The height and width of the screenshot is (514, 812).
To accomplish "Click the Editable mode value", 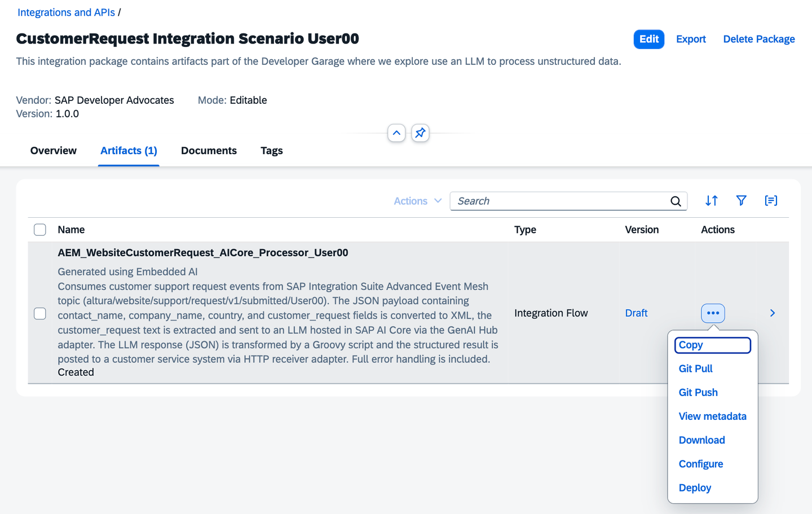I will tap(248, 100).
